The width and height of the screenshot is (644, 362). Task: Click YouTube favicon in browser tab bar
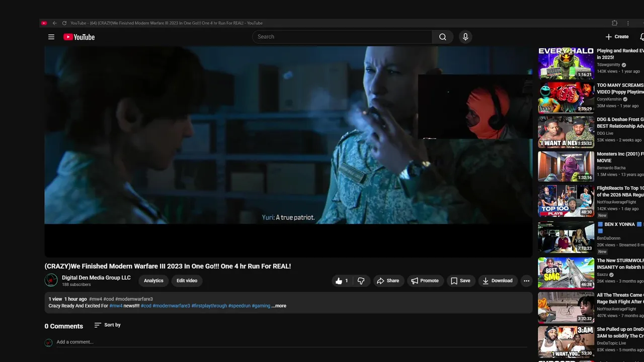pyautogui.click(x=44, y=23)
